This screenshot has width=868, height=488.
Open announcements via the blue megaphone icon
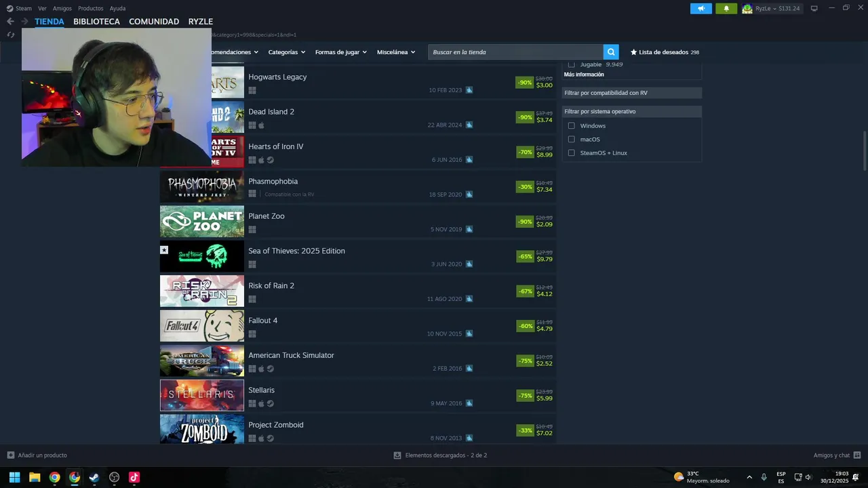coord(701,8)
